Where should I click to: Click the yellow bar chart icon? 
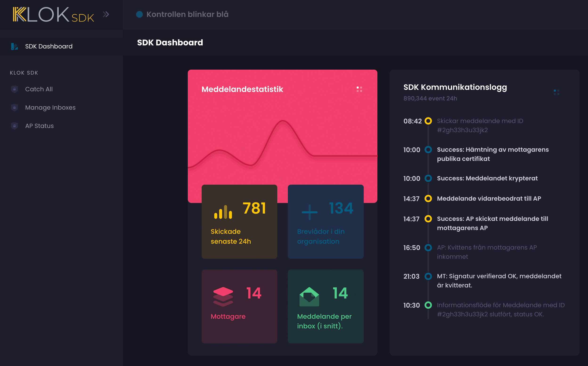click(x=223, y=212)
